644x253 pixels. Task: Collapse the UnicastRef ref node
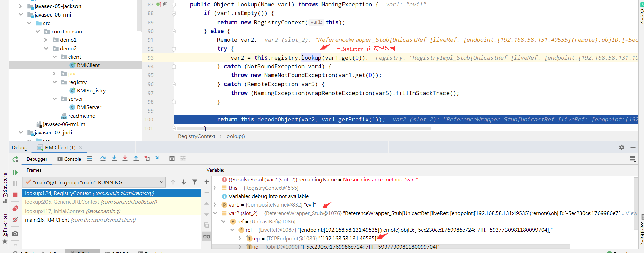click(x=223, y=221)
